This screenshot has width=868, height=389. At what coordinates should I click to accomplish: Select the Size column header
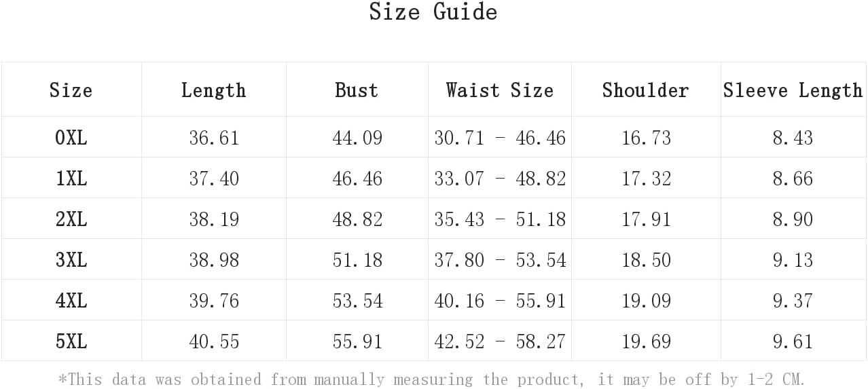(x=71, y=90)
